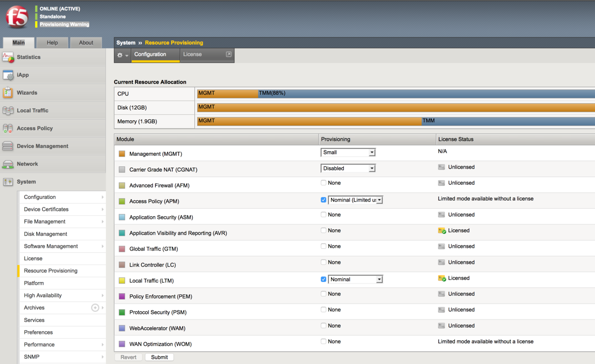The image size is (595, 364).
Task: Enable Advanced Firewall (AFM) checkbox
Action: pyautogui.click(x=324, y=183)
